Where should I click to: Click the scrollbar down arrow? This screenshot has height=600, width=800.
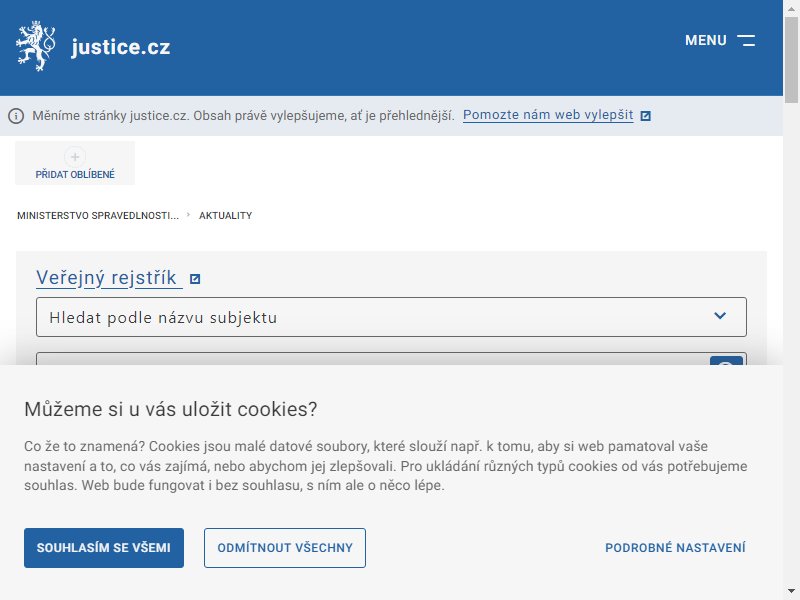pos(791,592)
